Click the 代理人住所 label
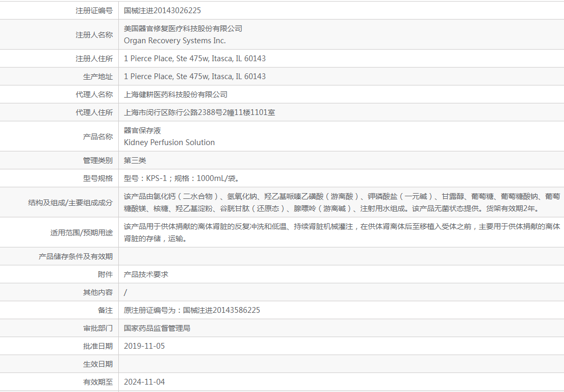Viewport: 564px width, 392px height. (94, 112)
